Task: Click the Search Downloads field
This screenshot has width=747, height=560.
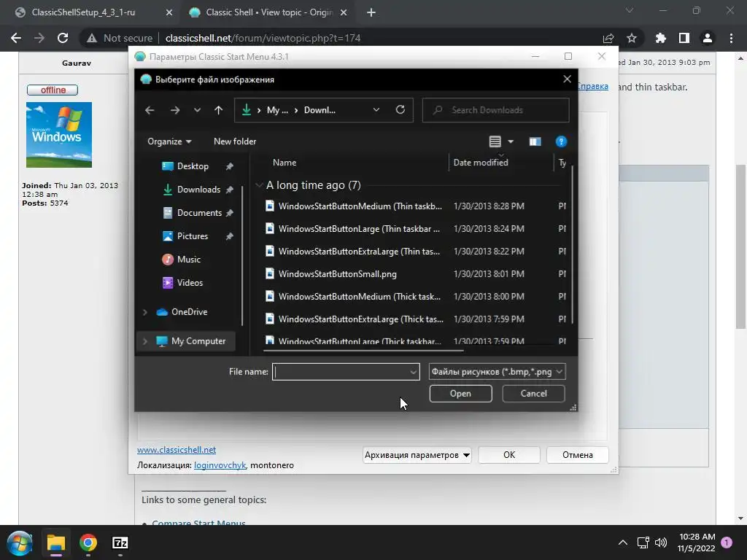Action: click(x=495, y=110)
